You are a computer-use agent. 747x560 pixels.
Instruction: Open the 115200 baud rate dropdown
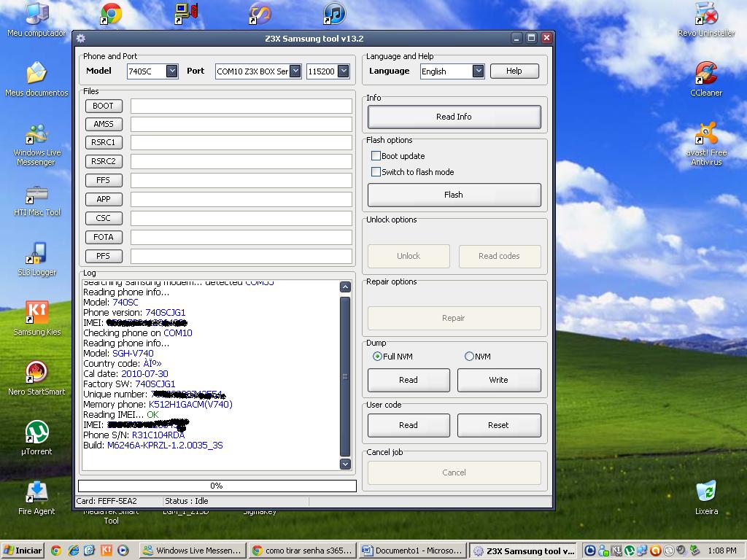[343, 71]
